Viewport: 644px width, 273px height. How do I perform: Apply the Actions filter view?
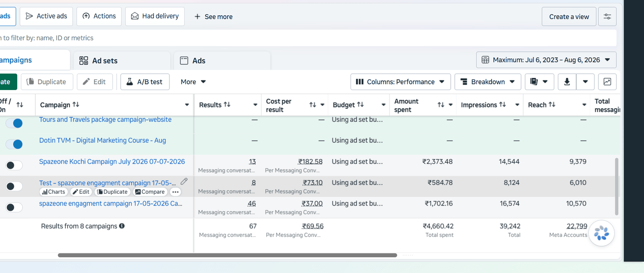tap(99, 16)
